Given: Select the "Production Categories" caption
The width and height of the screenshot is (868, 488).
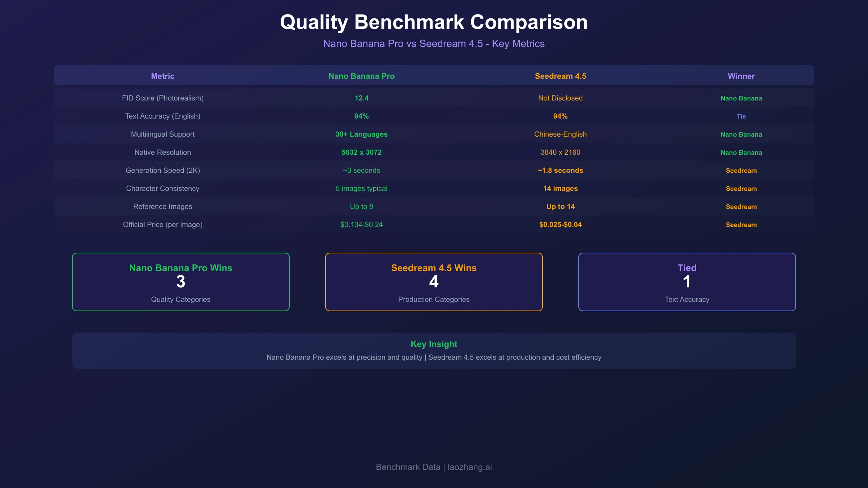Looking at the screenshot, I should coord(434,299).
